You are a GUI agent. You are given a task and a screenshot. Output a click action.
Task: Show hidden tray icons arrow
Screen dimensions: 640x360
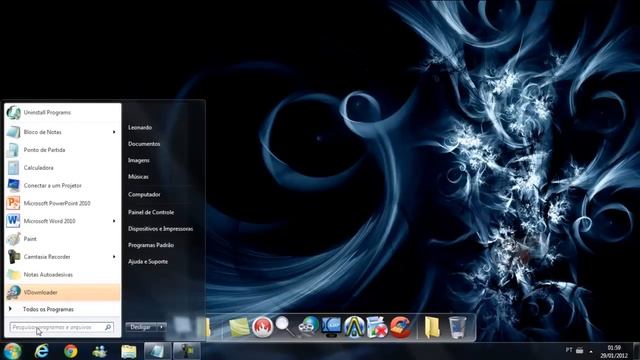pyautogui.click(x=591, y=351)
